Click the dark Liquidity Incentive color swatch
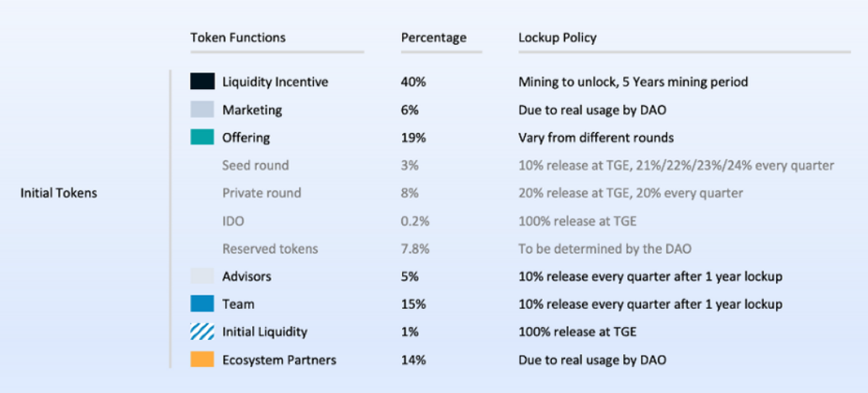The image size is (868, 393). 202,82
